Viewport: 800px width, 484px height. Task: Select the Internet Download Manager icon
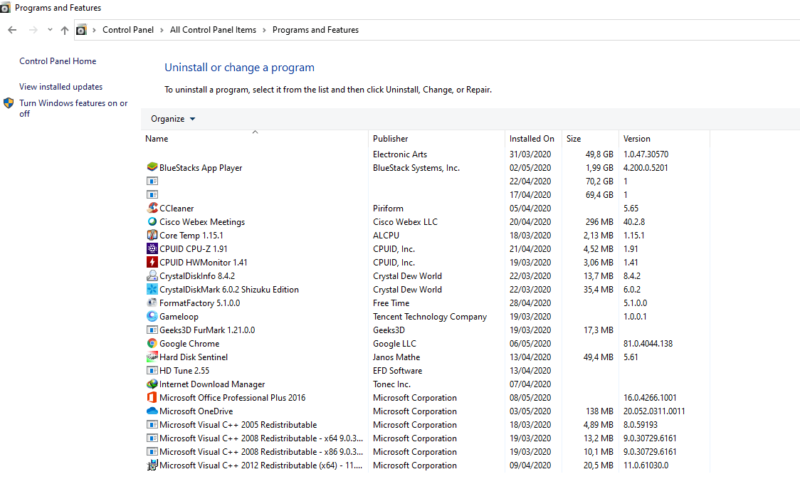(152, 384)
